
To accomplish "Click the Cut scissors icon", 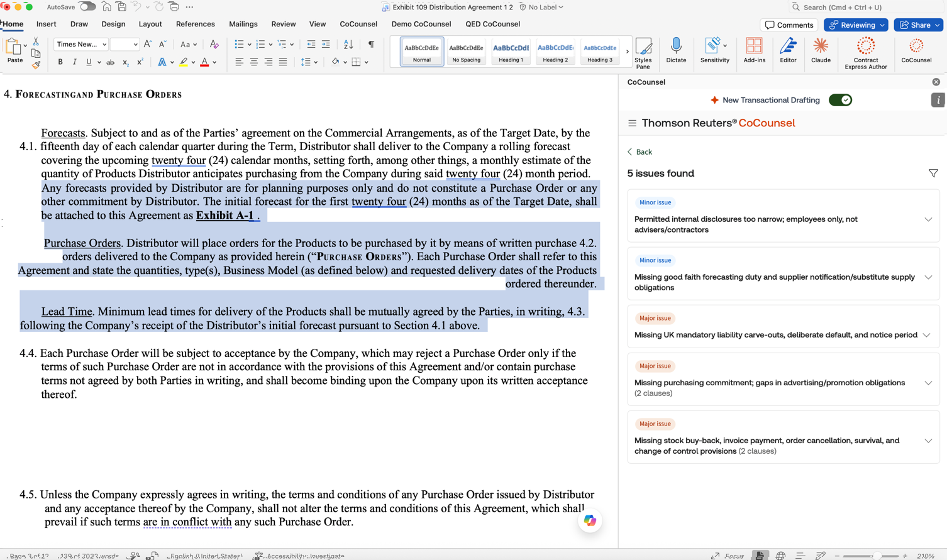I will click(x=36, y=41).
